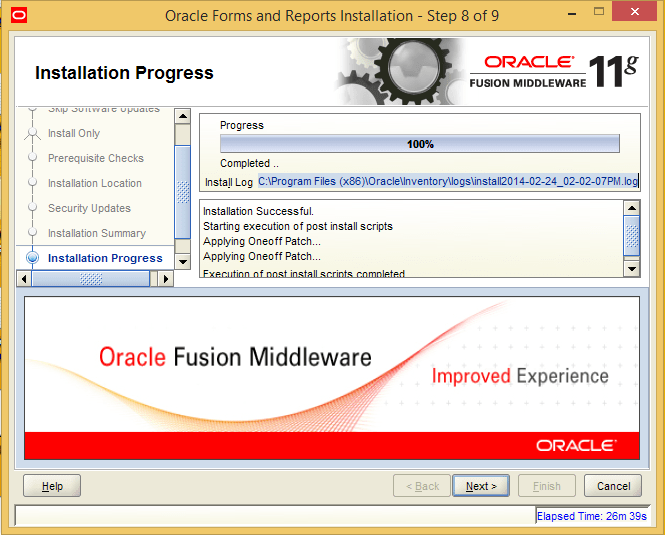Click the Oracle Fusion Middleware banner image
The height and width of the screenshot is (535, 665).
coord(332,378)
